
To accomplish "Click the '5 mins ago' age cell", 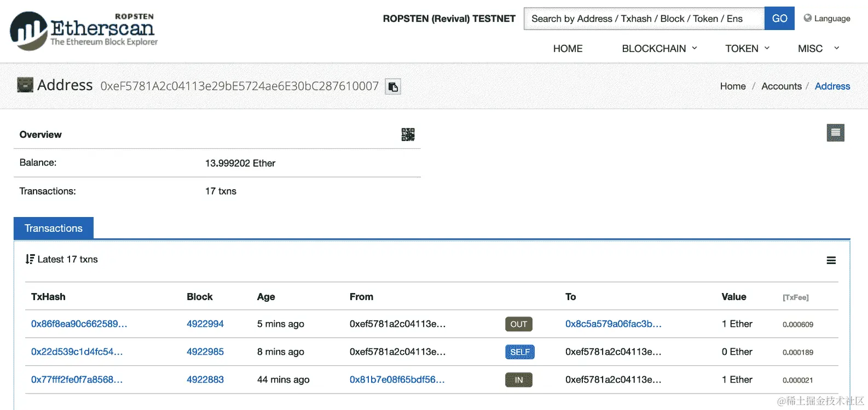I will [281, 324].
